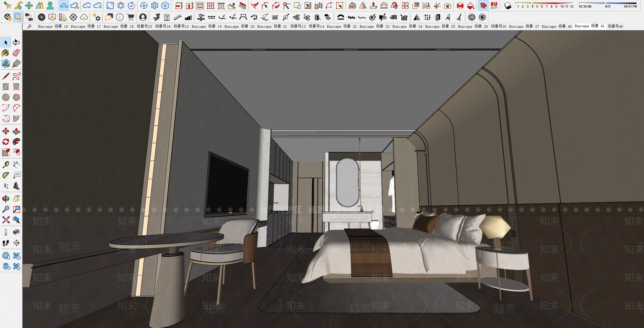Activate the Follow Me tool
This screenshot has height=328, width=644.
point(17,142)
